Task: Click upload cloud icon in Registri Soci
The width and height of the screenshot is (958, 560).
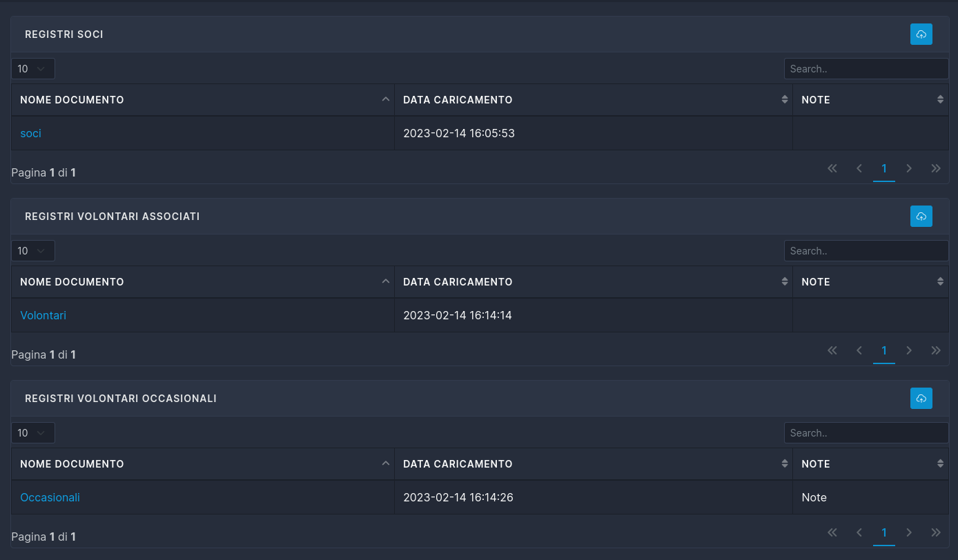Action: pyautogui.click(x=921, y=34)
